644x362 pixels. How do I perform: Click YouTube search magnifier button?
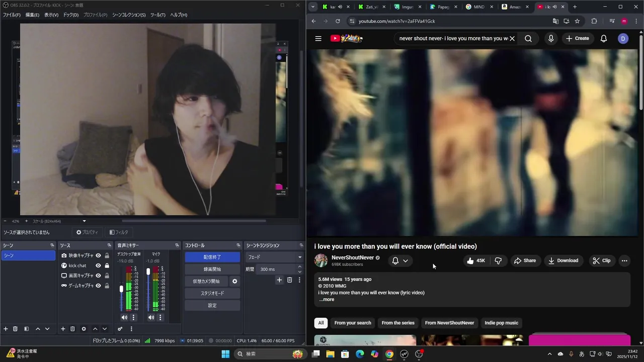click(528, 38)
